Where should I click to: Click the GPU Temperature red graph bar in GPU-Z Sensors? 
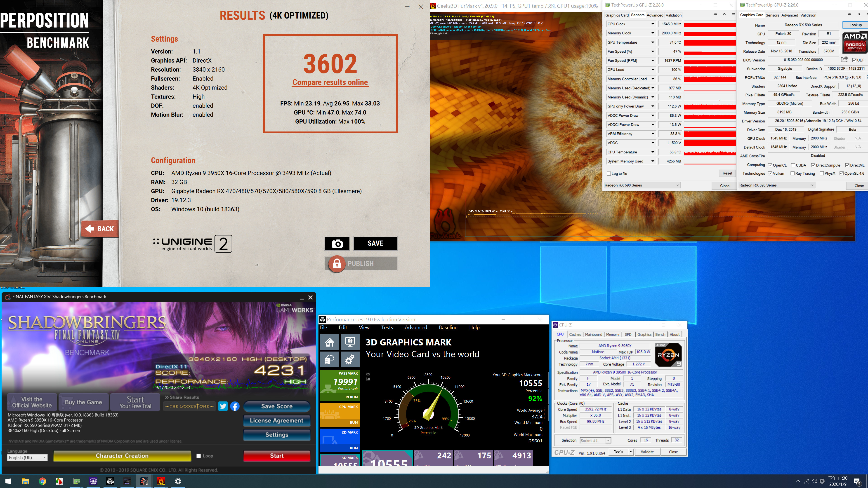[710, 42]
